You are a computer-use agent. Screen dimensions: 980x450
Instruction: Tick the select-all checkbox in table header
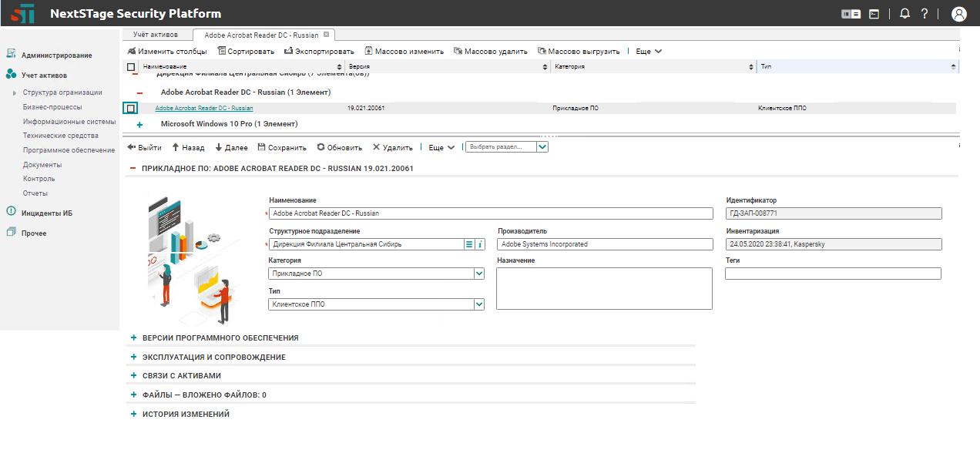click(x=131, y=67)
